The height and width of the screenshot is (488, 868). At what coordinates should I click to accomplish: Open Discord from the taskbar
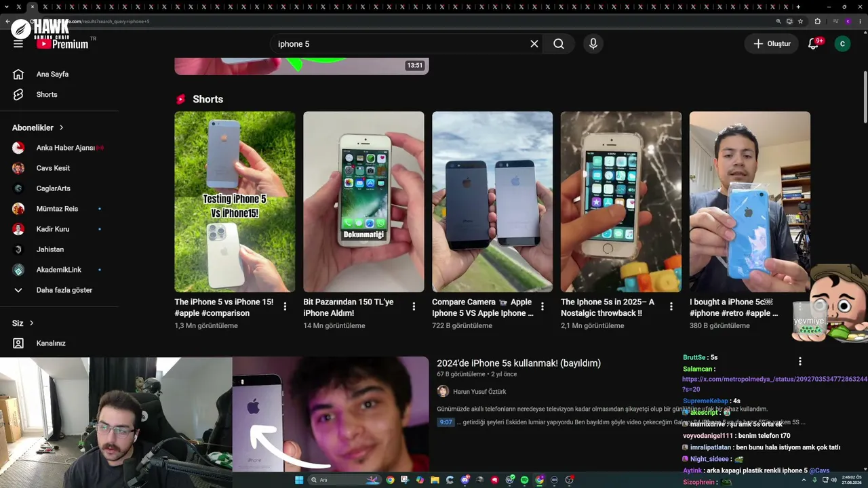point(465,480)
